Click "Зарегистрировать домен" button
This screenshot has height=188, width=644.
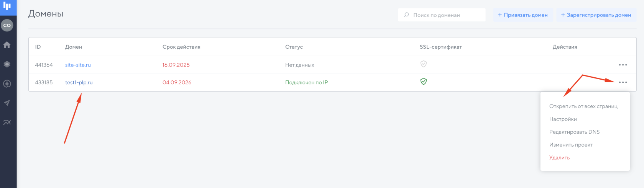point(596,15)
